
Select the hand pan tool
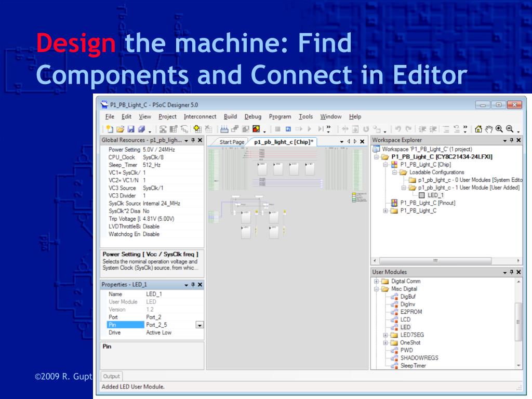click(488, 129)
